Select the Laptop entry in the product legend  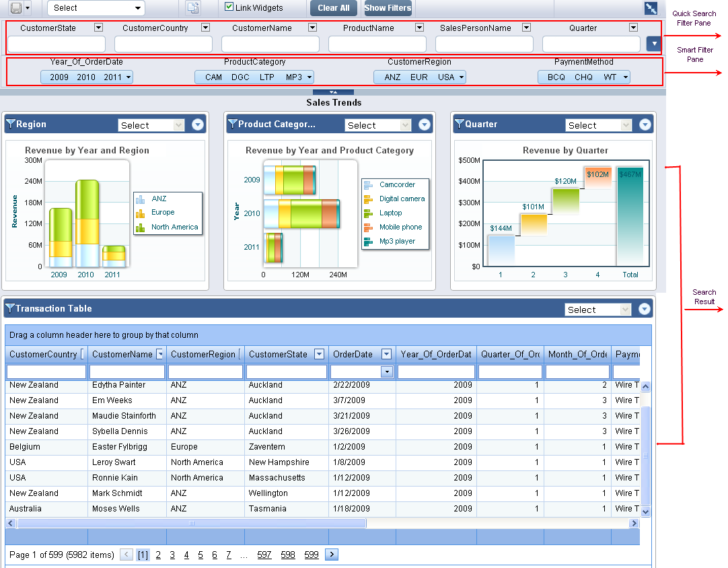pos(390,213)
